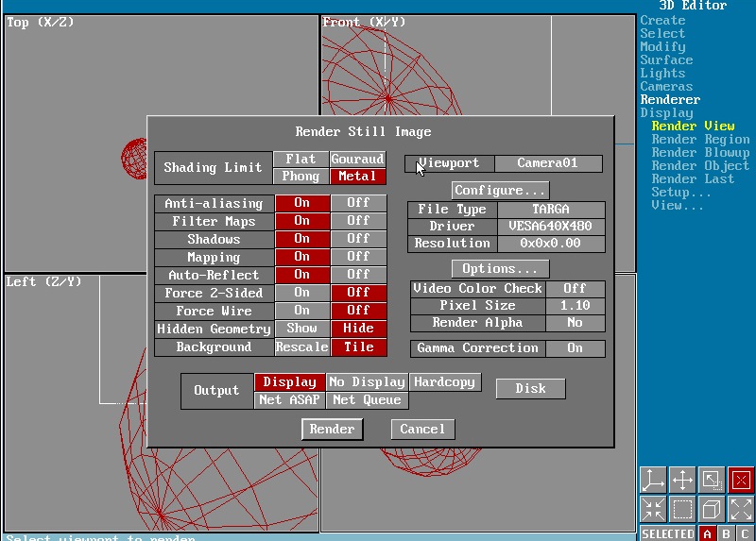Set Hidden Geometry to Show
Screen dimensions: 756x541
[x=302, y=329]
